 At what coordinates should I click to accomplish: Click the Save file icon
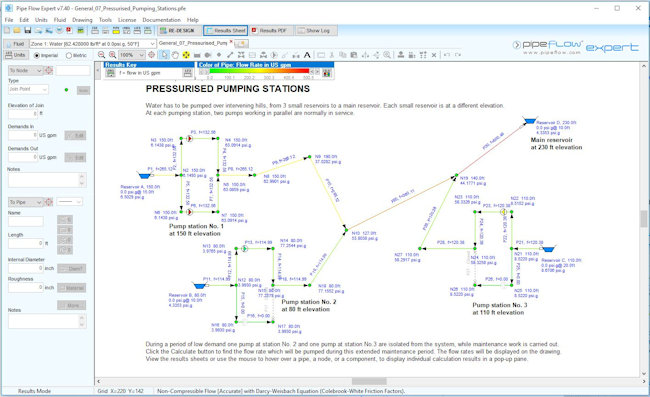point(27,31)
